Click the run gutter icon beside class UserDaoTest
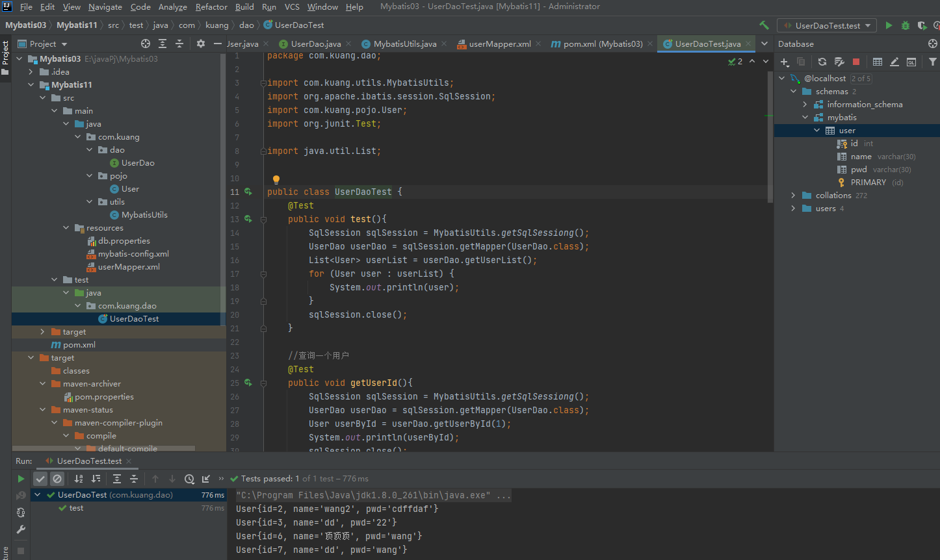Viewport: 940px width, 560px height. point(248,192)
